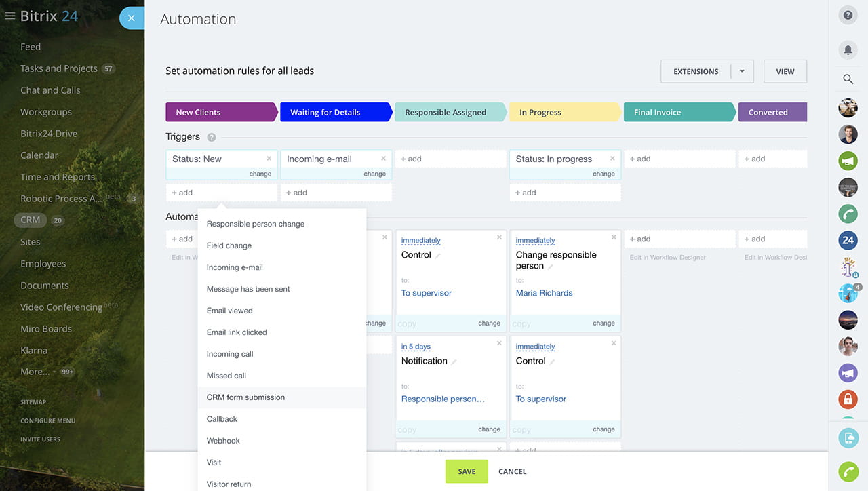Image resolution: width=868 pixels, height=491 pixels.
Task: Click the View button
Action: click(x=785, y=71)
